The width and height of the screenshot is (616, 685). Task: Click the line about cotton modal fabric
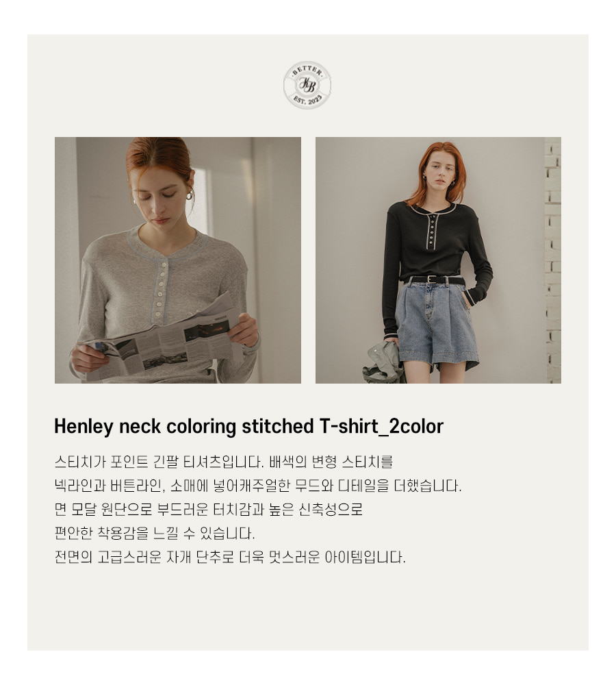click(x=209, y=510)
